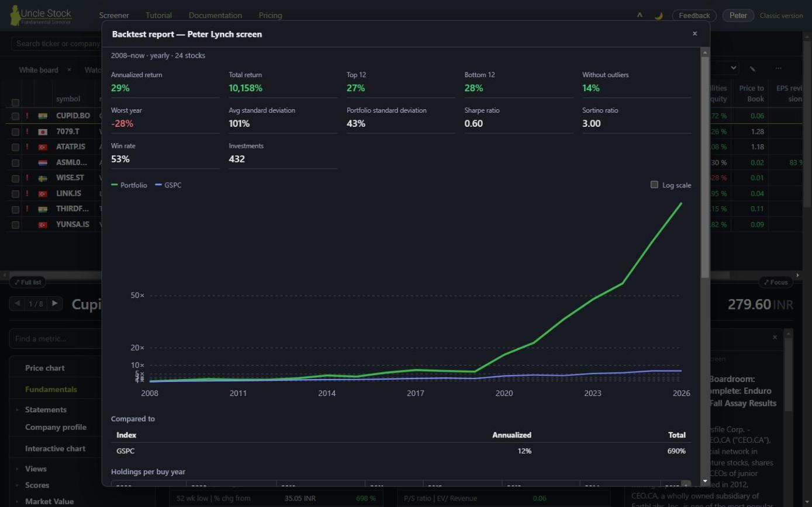This screenshot has width=812, height=507.
Task: Open the Screener menu
Action: [x=114, y=15]
